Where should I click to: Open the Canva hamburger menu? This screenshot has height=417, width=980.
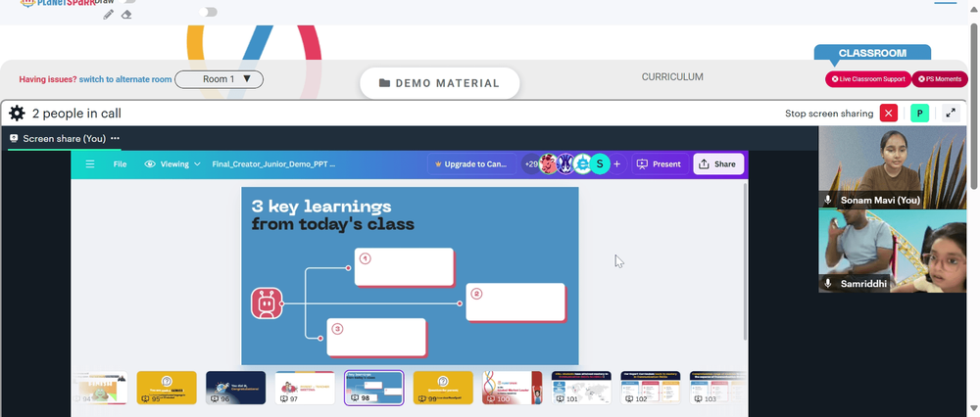(x=90, y=164)
